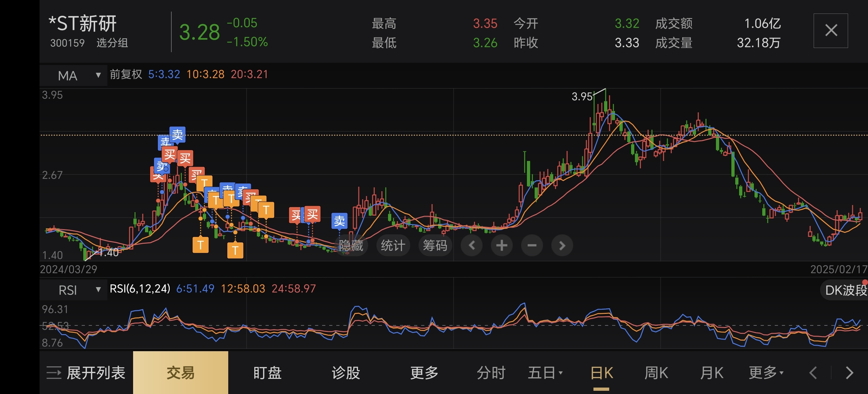Open the 统计 statistics button
The height and width of the screenshot is (394, 868).
coord(393,245)
